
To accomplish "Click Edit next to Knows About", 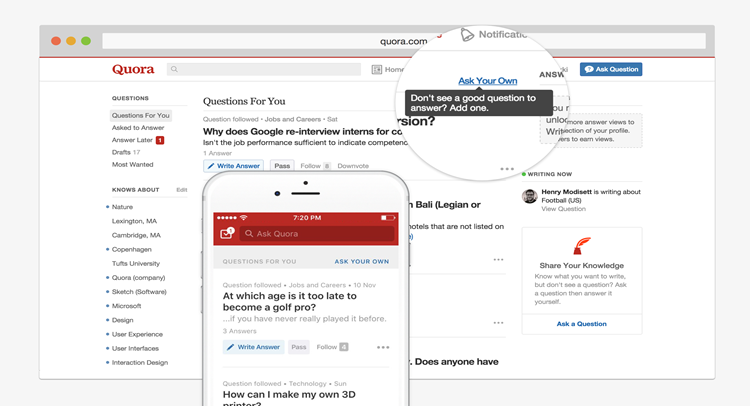I will [182, 189].
